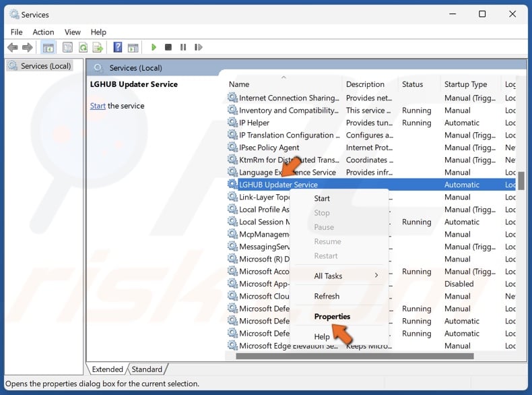Screen dimensions: 532x395
Task: Expand All Tasks submenu in context menu
Action: (x=340, y=276)
